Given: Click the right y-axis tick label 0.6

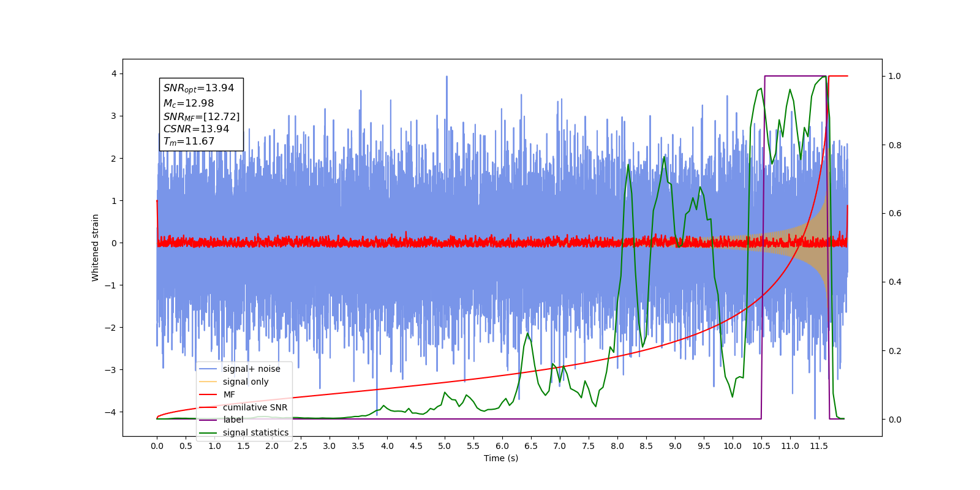Looking at the screenshot, I should [895, 213].
